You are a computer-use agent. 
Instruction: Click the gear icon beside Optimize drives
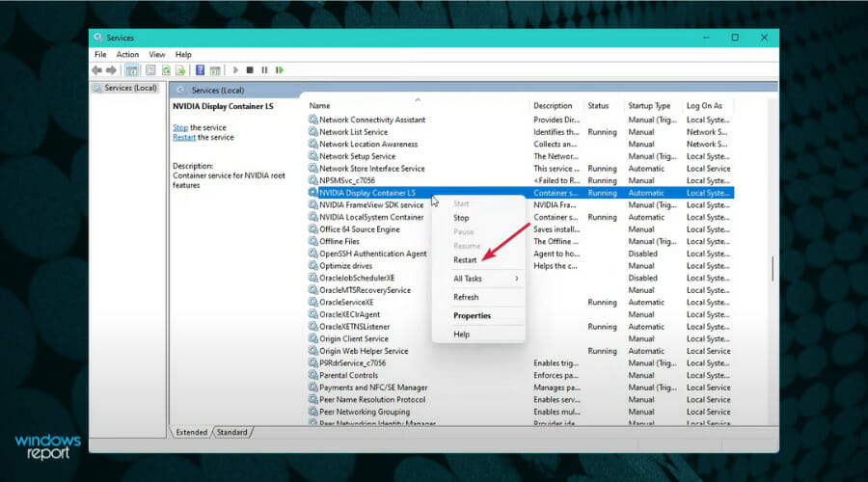(312, 266)
